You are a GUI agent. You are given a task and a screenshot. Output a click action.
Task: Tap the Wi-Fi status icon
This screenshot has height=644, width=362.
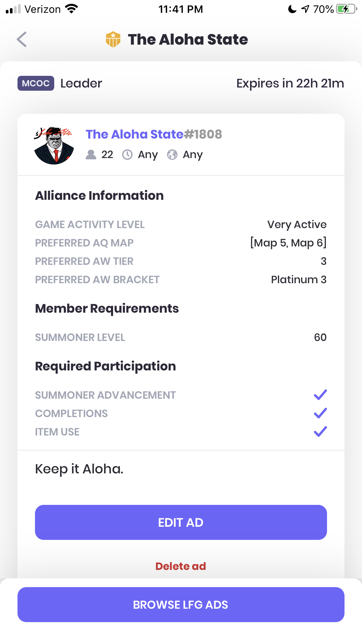pos(72,9)
